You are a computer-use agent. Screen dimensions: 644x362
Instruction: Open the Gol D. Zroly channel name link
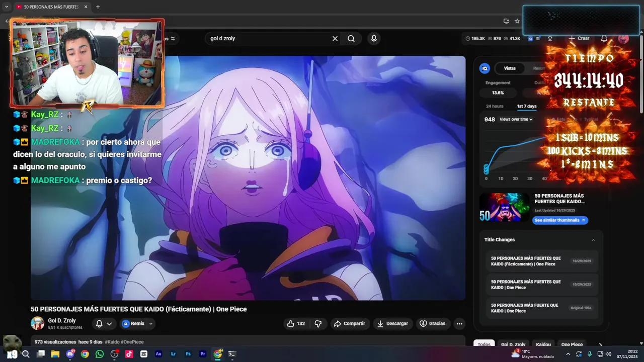tap(62, 321)
